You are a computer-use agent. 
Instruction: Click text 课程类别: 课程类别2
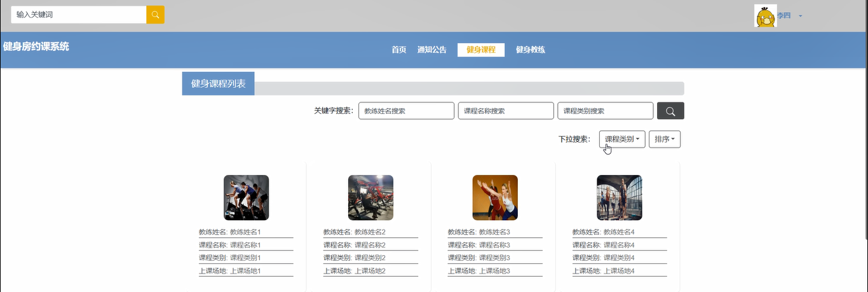pyautogui.click(x=355, y=258)
